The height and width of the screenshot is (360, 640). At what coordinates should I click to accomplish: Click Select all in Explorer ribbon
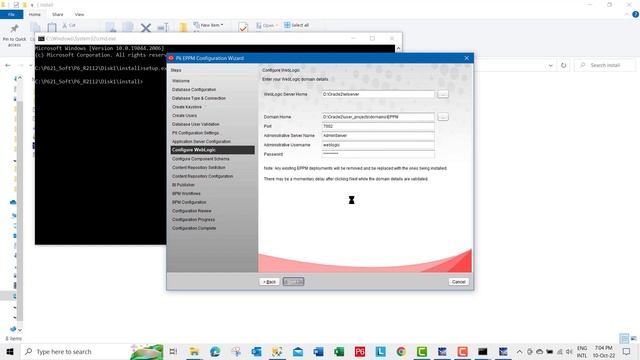point(296,25)
